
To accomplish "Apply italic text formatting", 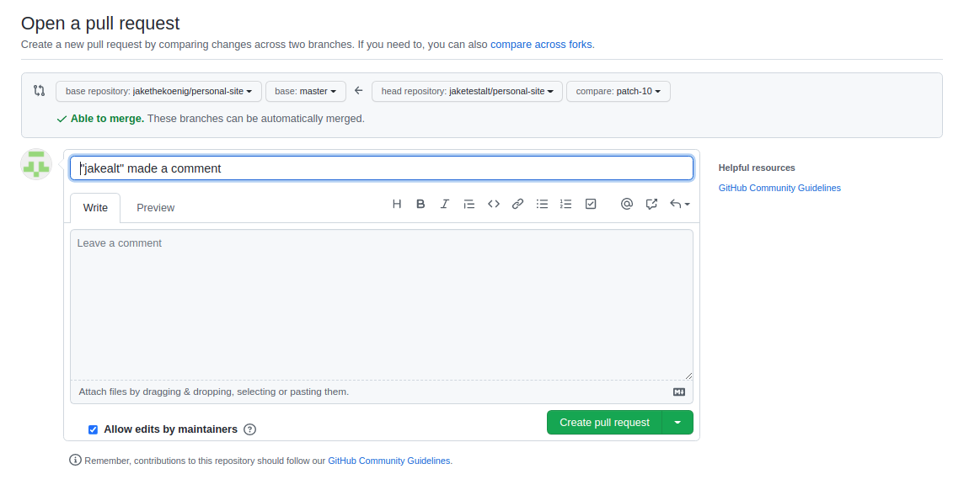I will 444,204.
